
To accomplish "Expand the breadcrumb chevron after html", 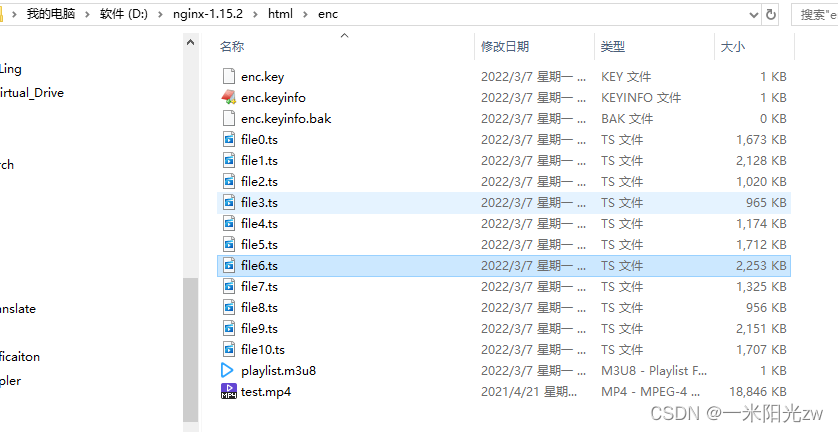I will point(306,14).
